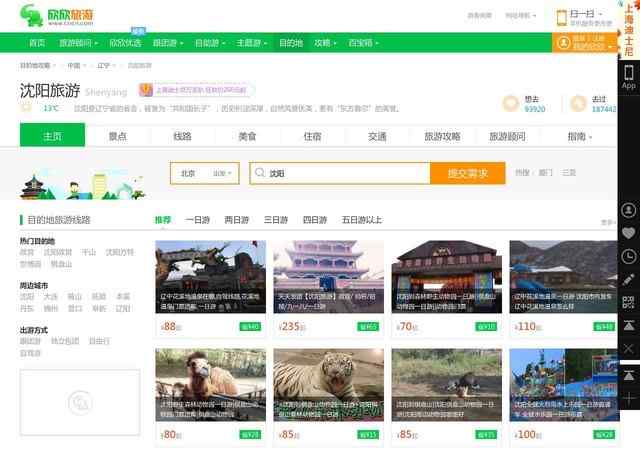The image size is (640, 450).
Task: Click 欣欣优选 in the green navbar
Action: [x=125, y=43]
